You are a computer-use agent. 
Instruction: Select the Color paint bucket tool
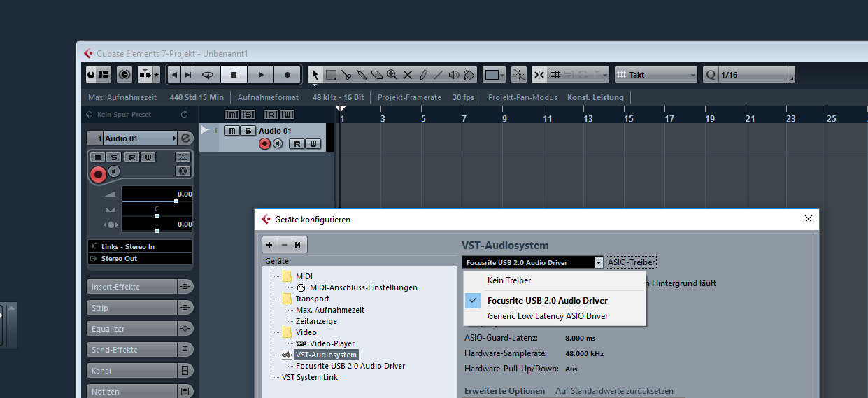tap(469, 74)
